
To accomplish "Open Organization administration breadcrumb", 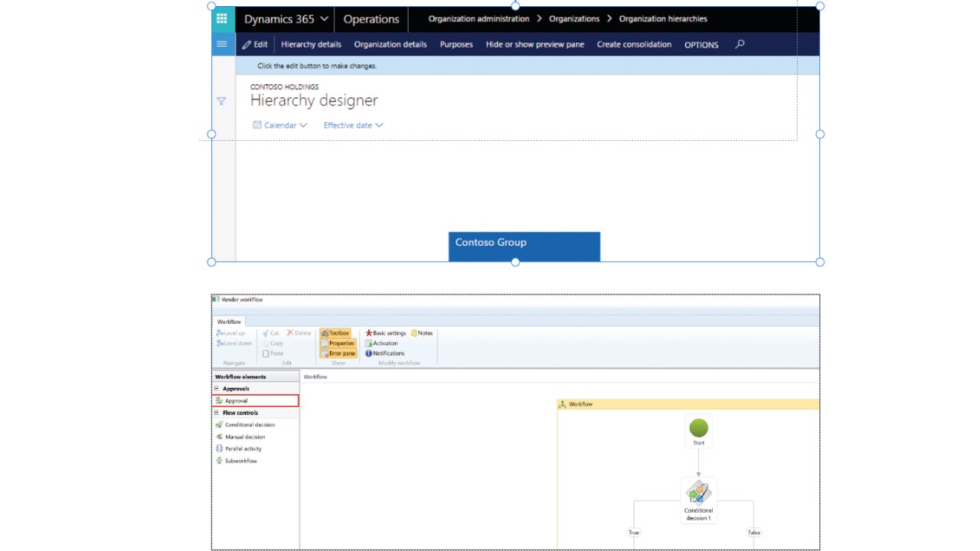I will (479, 18).
